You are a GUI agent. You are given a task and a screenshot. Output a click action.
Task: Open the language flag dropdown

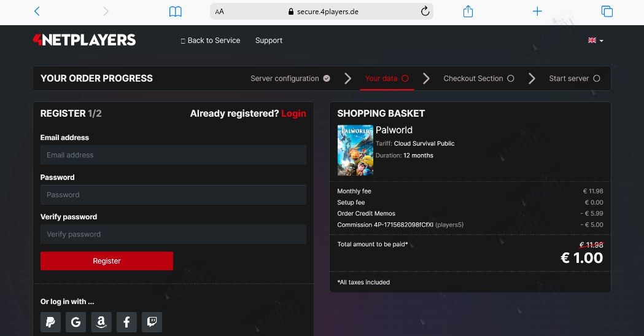tap(596, 41)
